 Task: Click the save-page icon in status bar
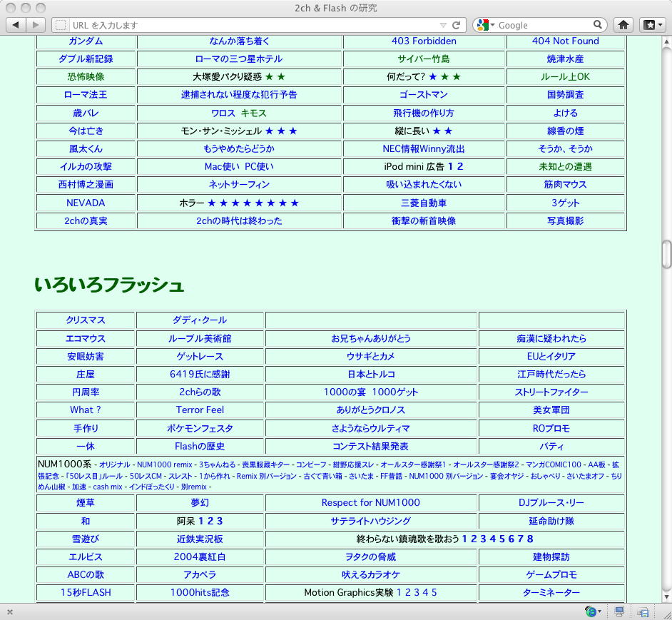(643, 612)
